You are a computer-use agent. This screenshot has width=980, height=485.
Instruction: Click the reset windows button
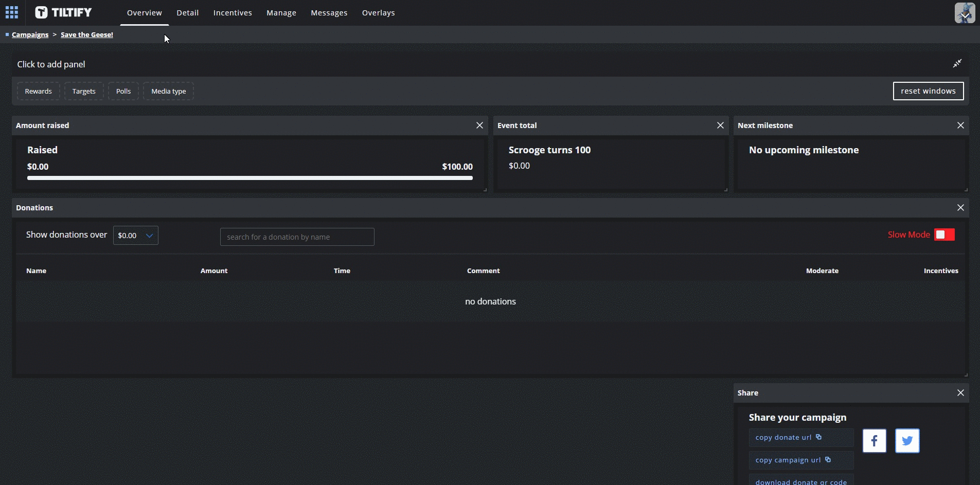click(928, 91)
